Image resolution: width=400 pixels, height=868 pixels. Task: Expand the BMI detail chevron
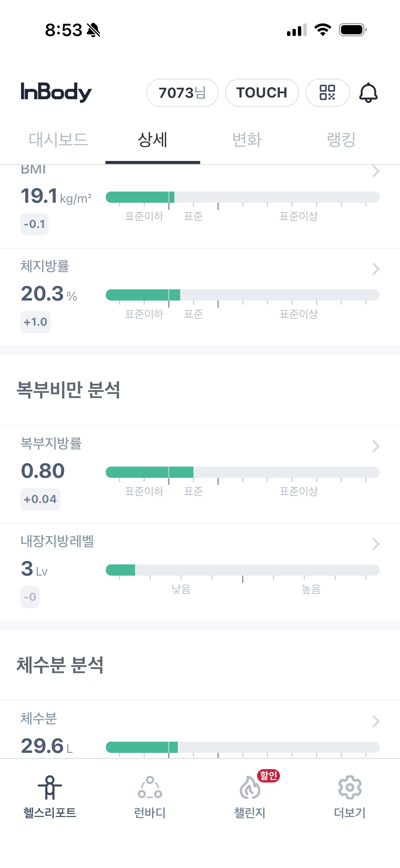(376, 171)
